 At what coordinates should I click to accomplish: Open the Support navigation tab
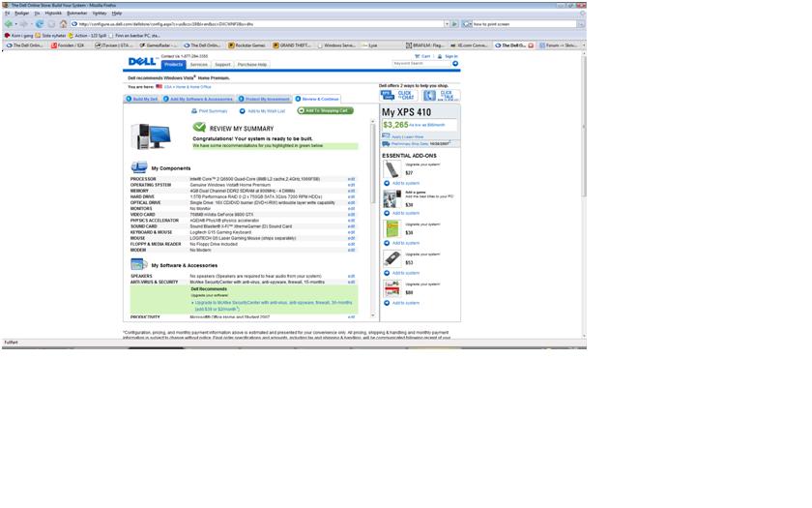(x=222, y=65)
